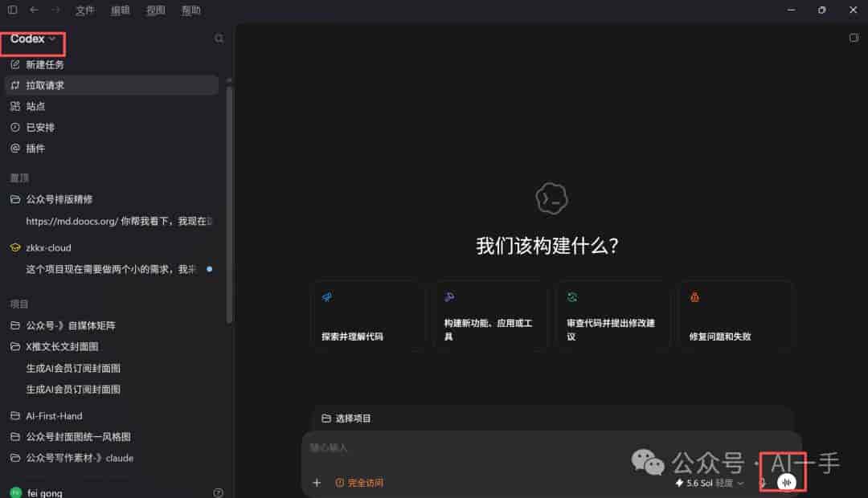Open the AI-First-Hand project folder
868x498 pixels.
111,415
